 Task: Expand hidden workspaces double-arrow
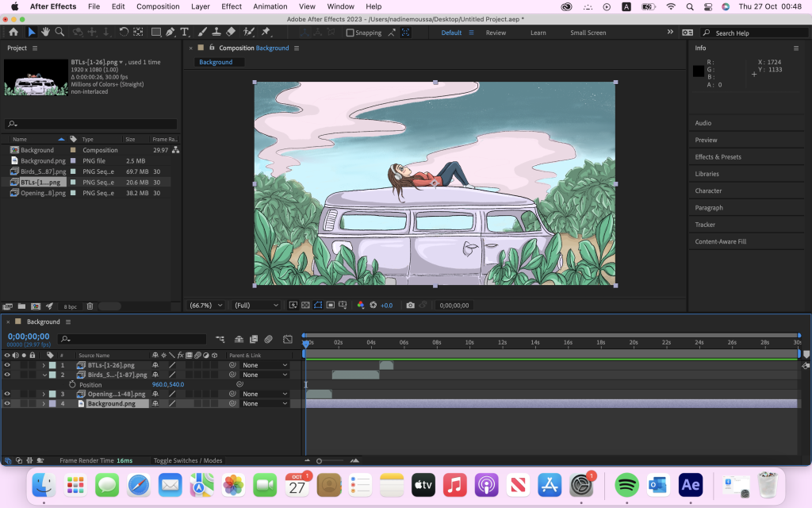(x=670, y=32)
